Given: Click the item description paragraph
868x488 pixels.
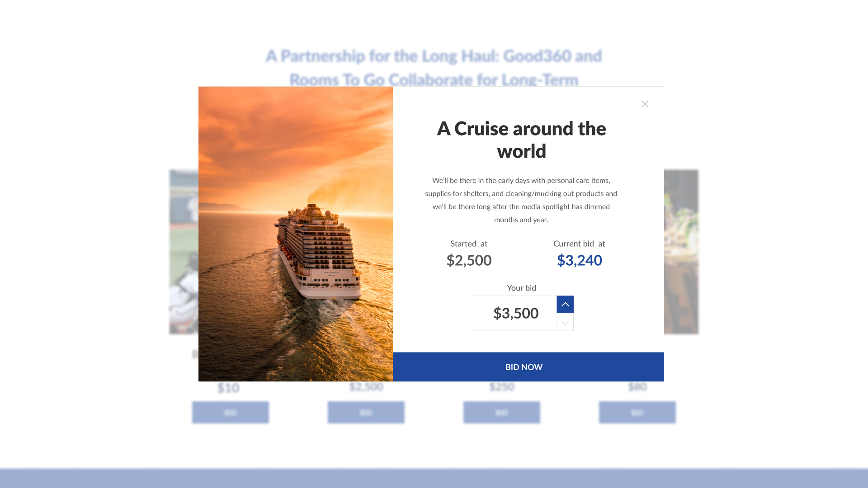Looking at the screenshot, I should click(x=521, y=200).
